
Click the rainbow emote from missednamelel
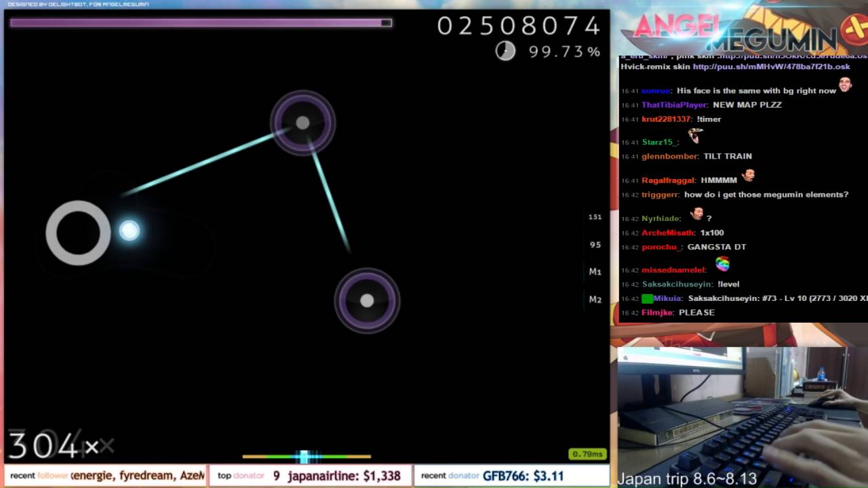pos(722,264)
